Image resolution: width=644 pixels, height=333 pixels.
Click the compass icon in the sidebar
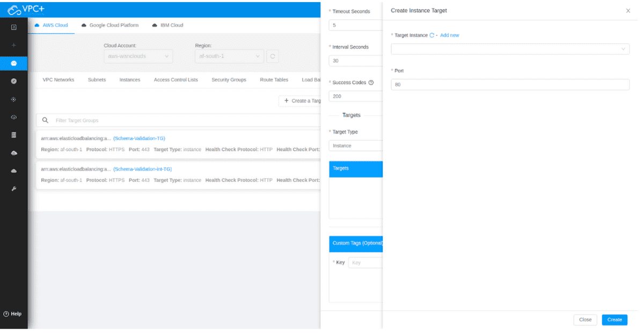14,81
